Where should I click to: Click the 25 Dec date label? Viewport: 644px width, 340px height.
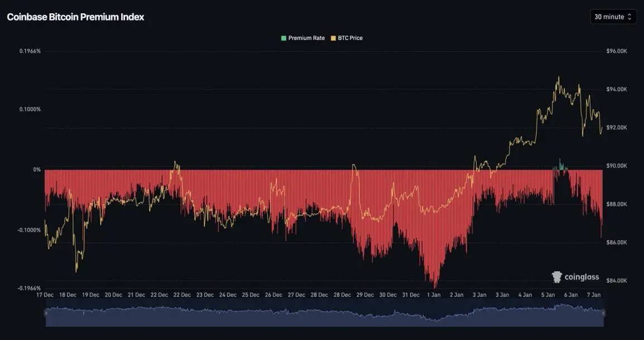(251, 295)
